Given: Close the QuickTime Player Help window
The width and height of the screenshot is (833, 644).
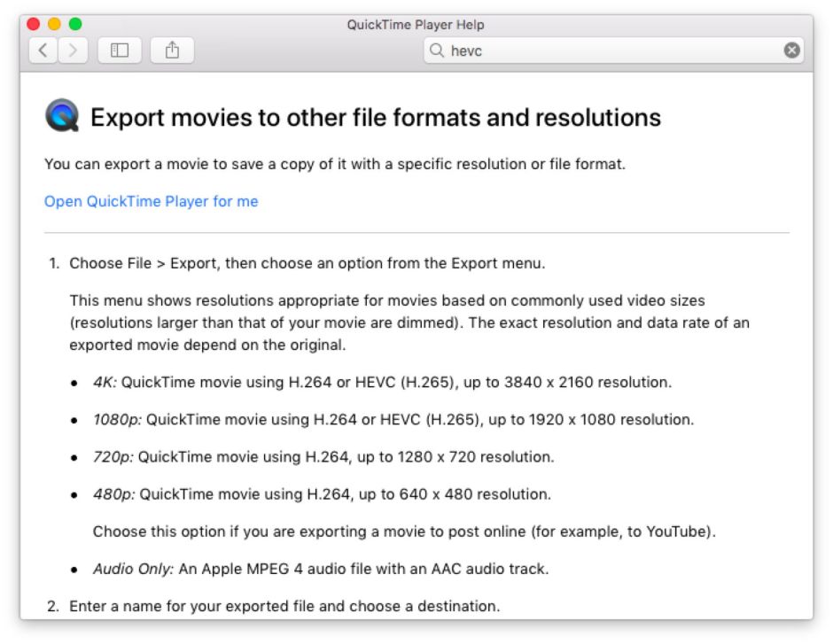Looking at the screenshot, I should coord(34,24).
